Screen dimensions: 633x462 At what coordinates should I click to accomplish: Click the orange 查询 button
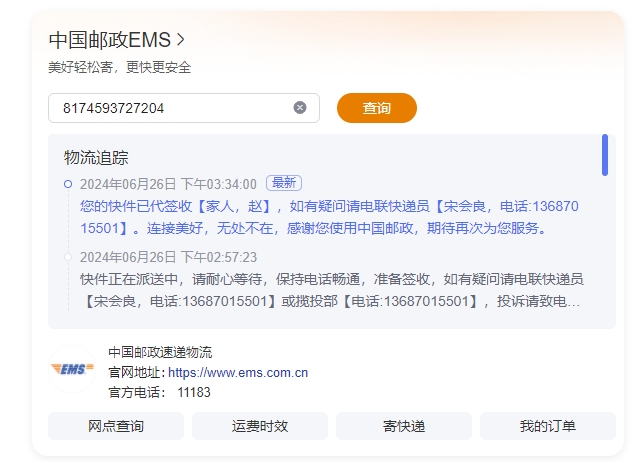coord(377,108)
